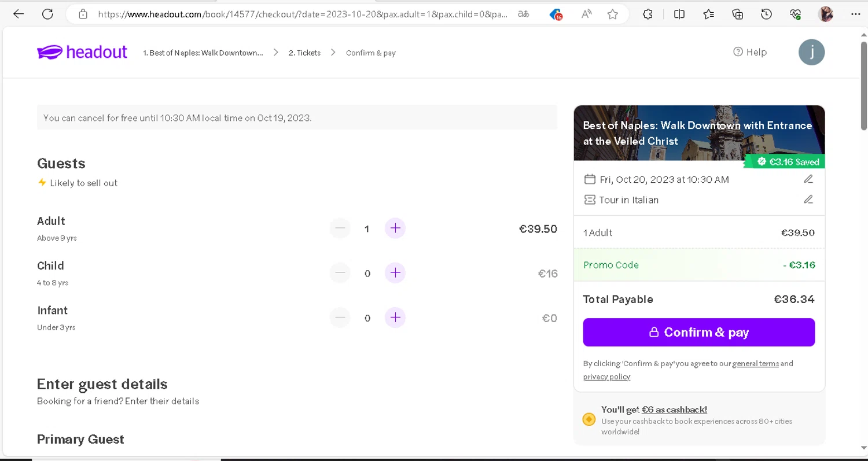Go to the Tickets step
The width and height of the screenshot is (868, 461).
click(x=304, y=53)
